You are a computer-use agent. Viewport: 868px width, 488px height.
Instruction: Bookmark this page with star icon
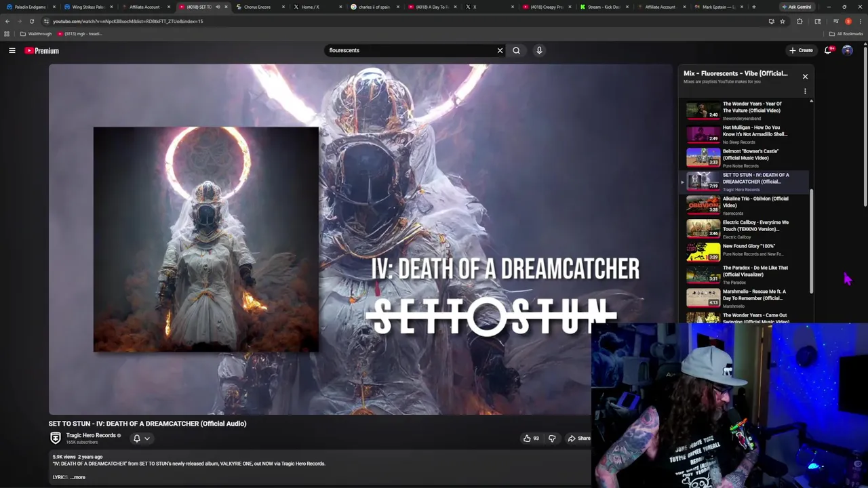pos(782,21)
